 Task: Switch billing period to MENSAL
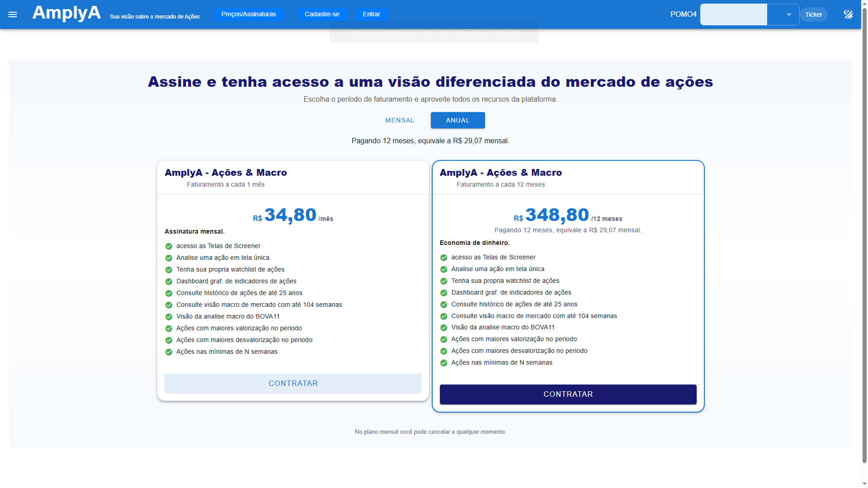[x=400, y=120]
